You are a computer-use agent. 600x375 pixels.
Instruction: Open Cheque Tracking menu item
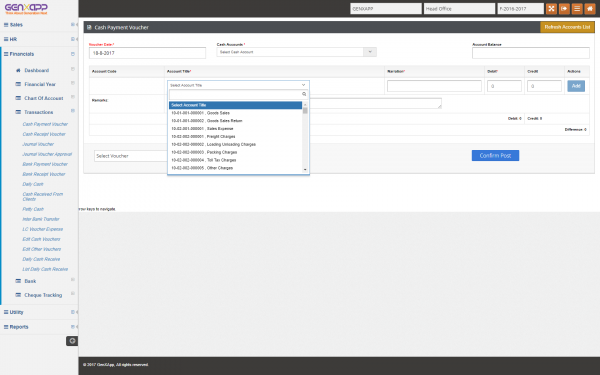tap(43, 295)
